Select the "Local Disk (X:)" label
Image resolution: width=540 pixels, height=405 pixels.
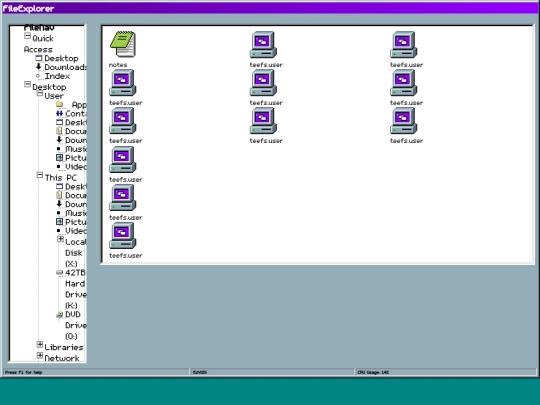click(x=76, y=253)
